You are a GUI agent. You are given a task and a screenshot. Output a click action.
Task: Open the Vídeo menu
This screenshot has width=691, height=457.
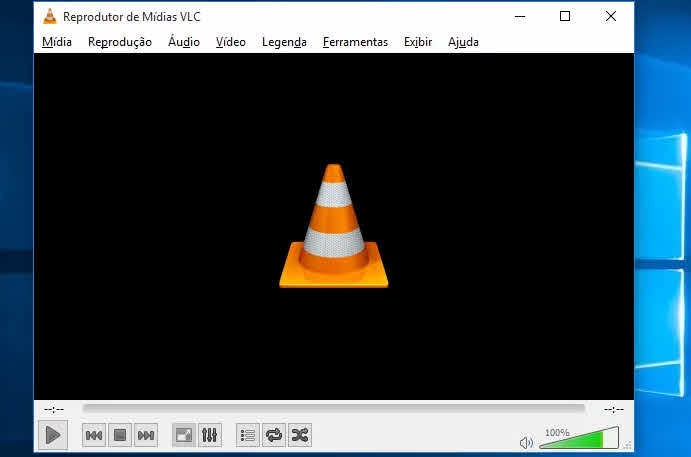pyautogui.click(x=230, y=42)
